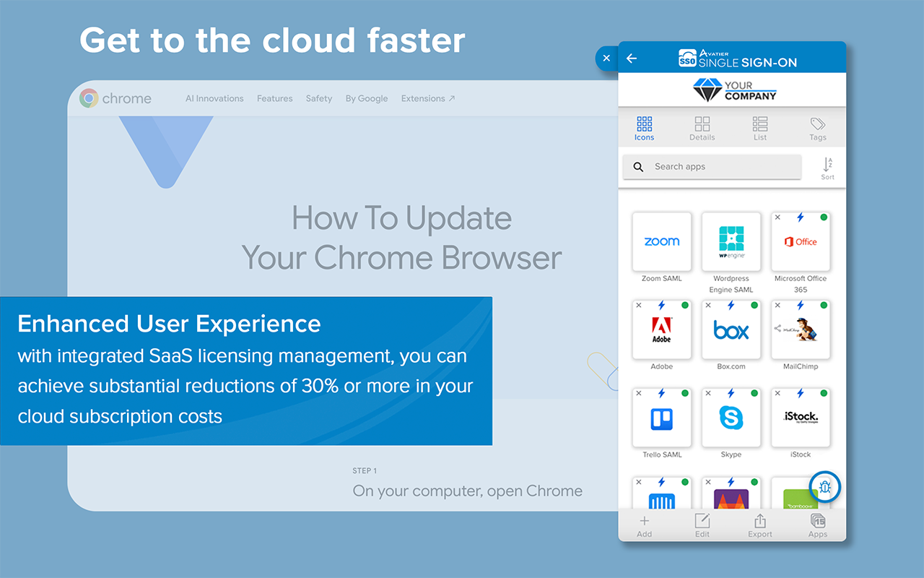Image resolution: width=924 pixels, height=578 pixels.
Task: Launch the iStock app tile
Action: [801, 418]
